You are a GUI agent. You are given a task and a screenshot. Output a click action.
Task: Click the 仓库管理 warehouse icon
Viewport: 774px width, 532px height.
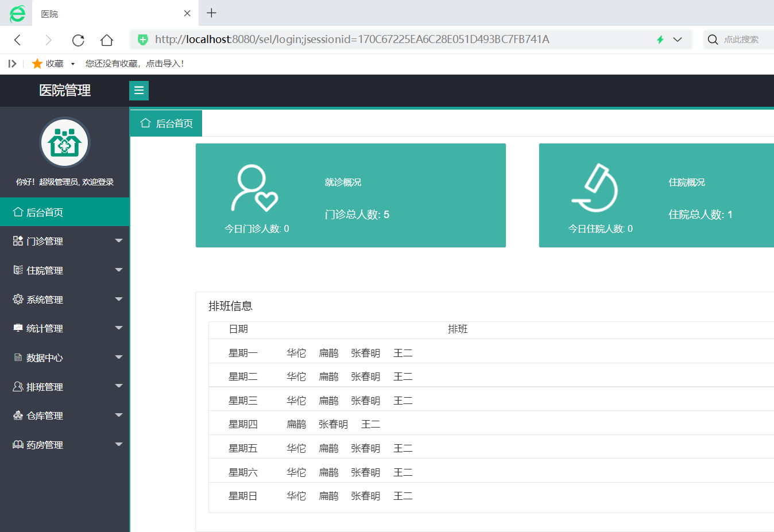18,415
